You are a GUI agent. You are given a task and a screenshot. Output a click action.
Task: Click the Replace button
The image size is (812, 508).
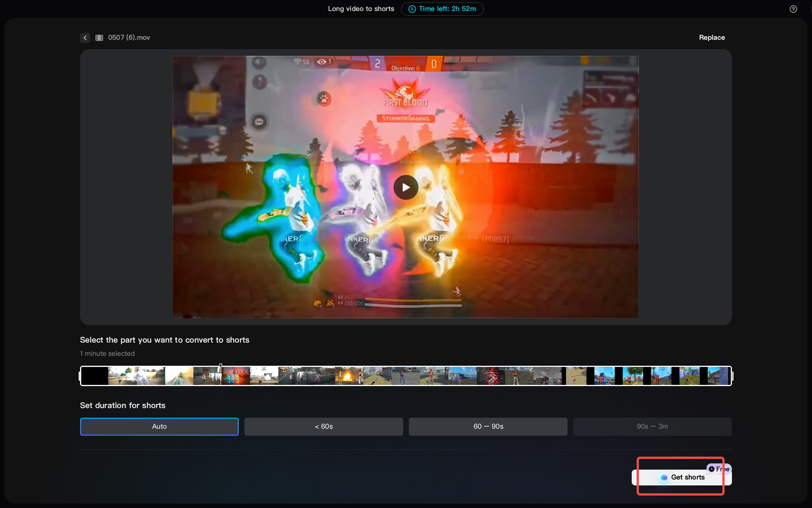(x=711, y=37)
